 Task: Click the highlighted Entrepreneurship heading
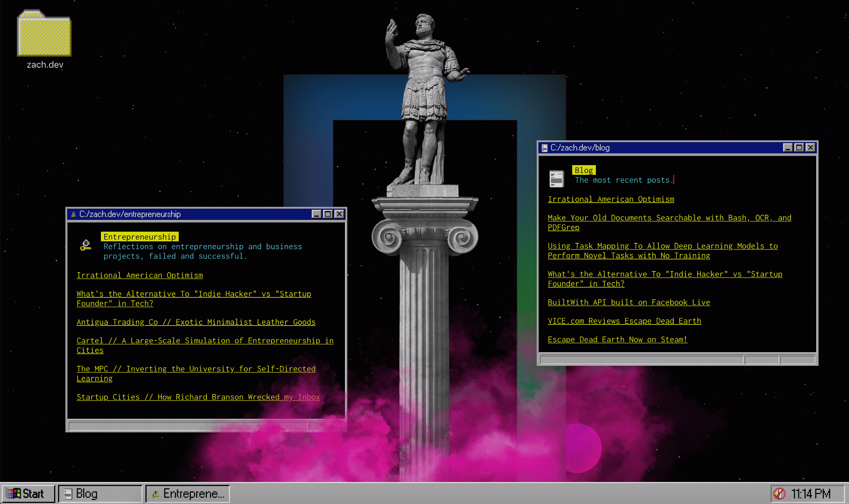click(140, 237)
